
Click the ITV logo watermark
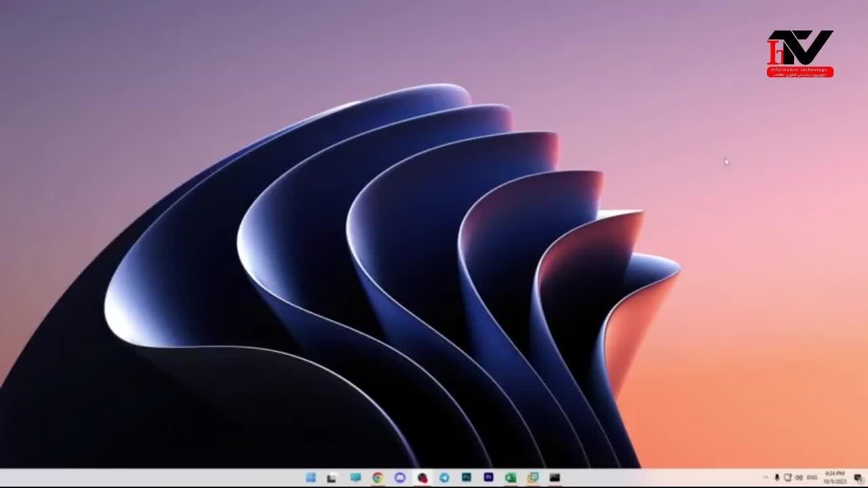click(x=800, y=53)
